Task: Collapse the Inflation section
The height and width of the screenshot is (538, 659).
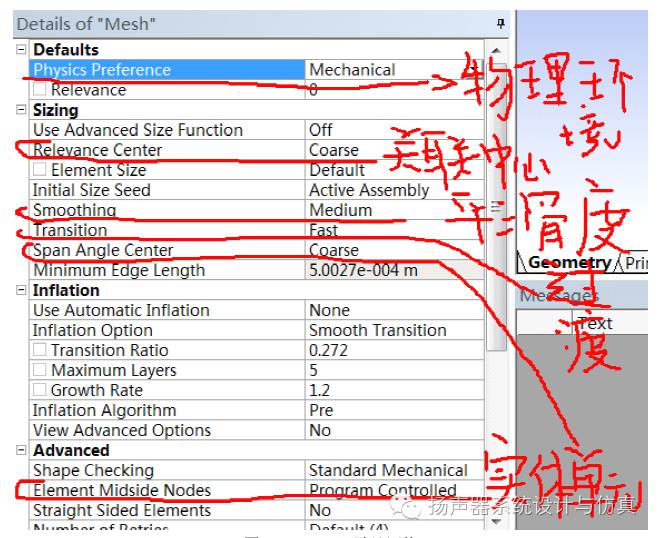Action: tap(22, 290)
